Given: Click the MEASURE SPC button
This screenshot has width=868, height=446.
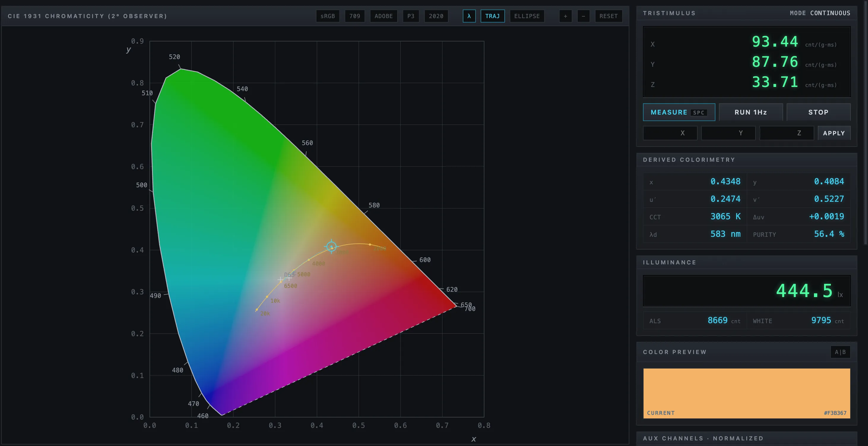Looking at the screenshot, I should pyautogui.click(x=679, y=112).
